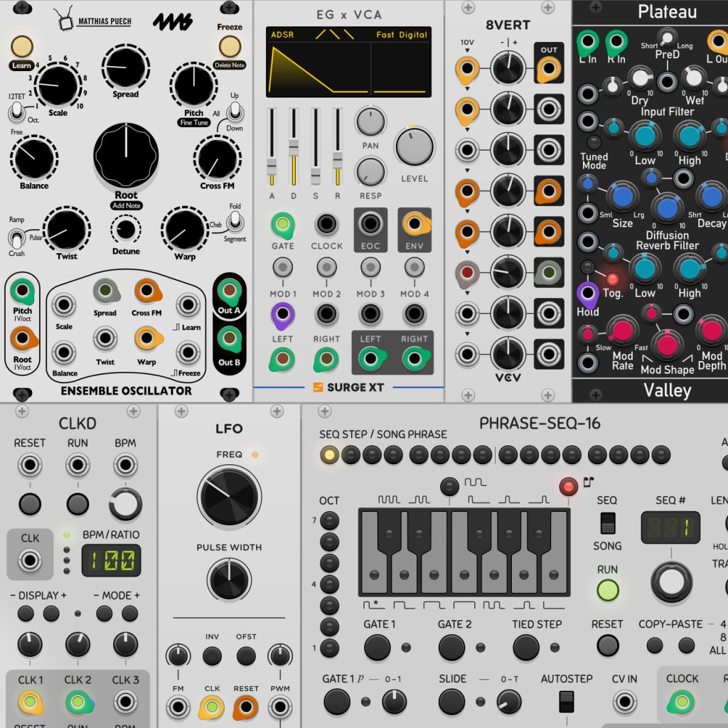
Task: Select step 1 on PHRASE-SEQ-16
Action: click(x=329, y=455)
